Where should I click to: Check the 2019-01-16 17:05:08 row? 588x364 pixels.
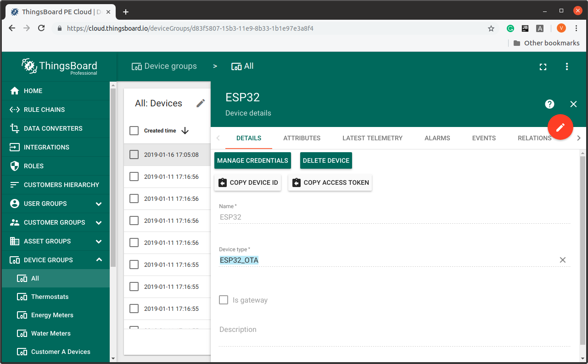coord(134,154)
